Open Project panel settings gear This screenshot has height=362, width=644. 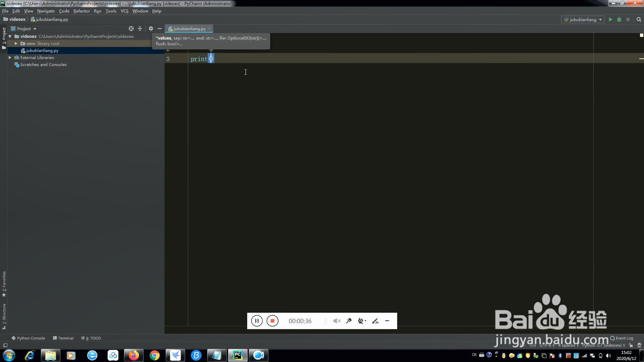pyautogui.click(x=151, y=29)
